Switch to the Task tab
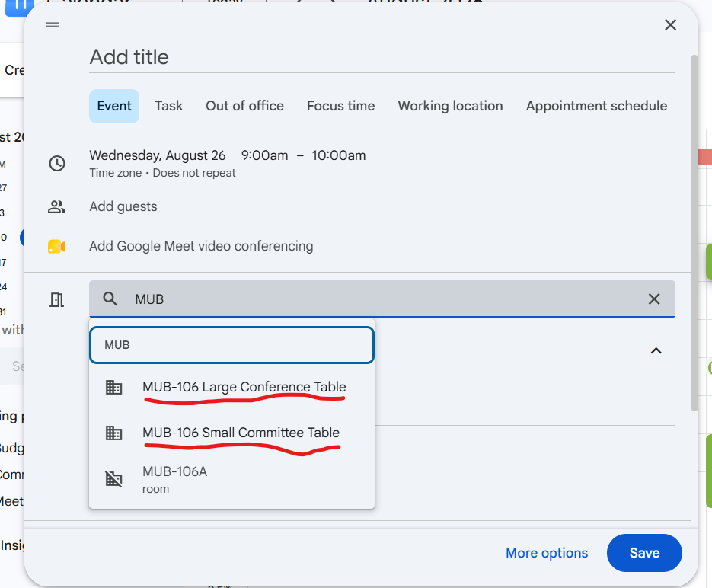 (x=168, y=106)
